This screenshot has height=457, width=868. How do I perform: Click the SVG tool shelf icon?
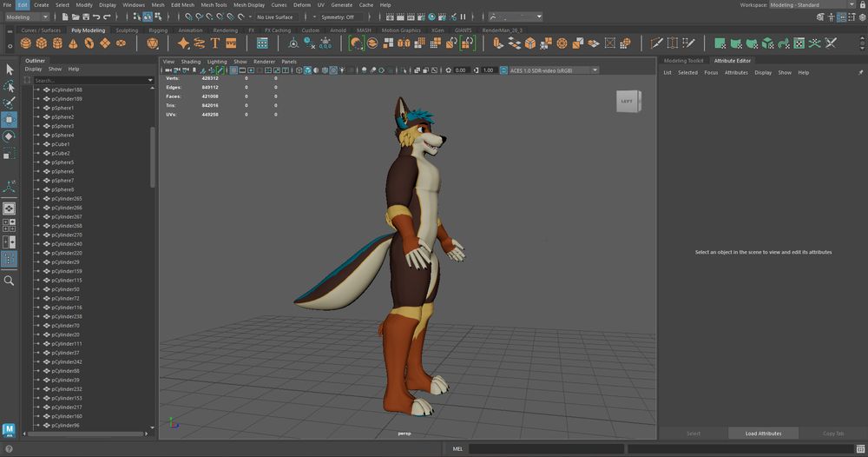click(x=231, y=43)
